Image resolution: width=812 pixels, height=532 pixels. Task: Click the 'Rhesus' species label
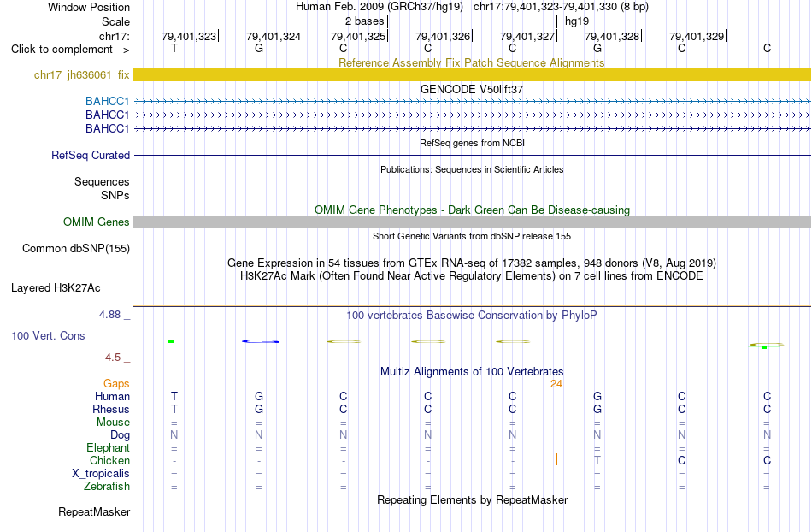111,409
